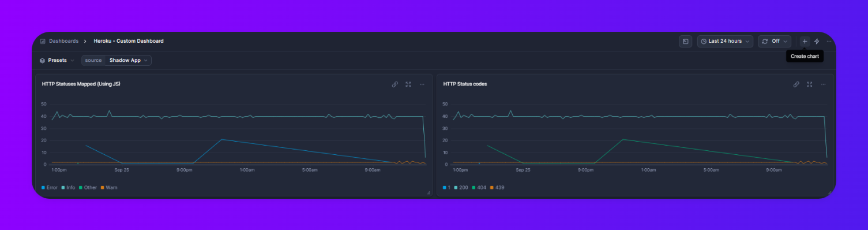
Task: Open the Shadow App source selector
Action: [x=129, y=60]
